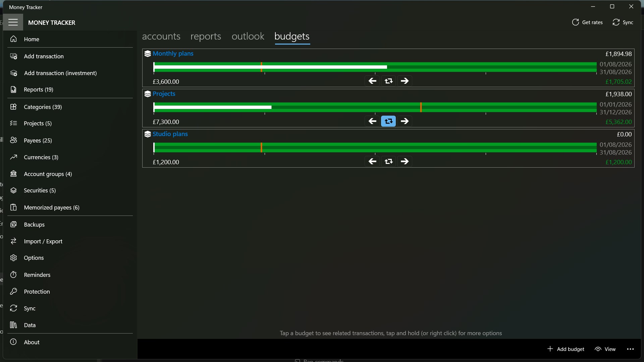Open the View options
The width and height of the screenshot is (644, 362).
click(x=605, y=349)
